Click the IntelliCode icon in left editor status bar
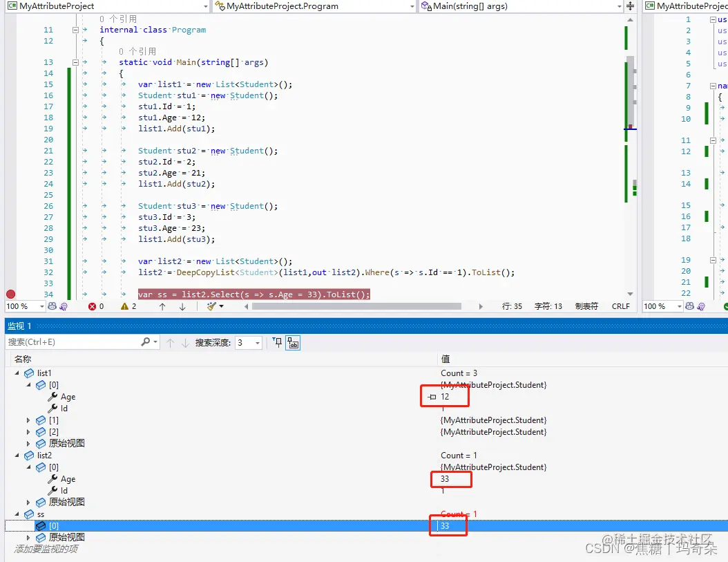 coord(64,306)
